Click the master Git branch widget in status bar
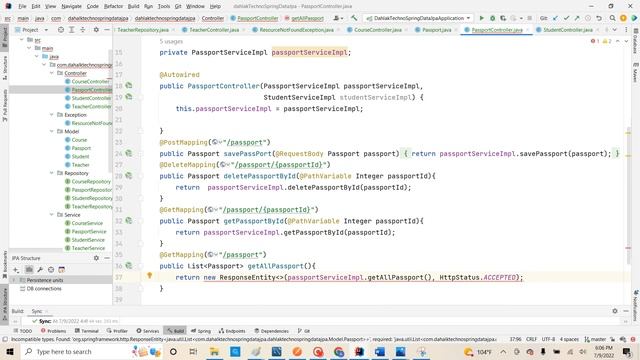This screenshot has width=640, height=360. pyautogui.click(x=595, y=339)
